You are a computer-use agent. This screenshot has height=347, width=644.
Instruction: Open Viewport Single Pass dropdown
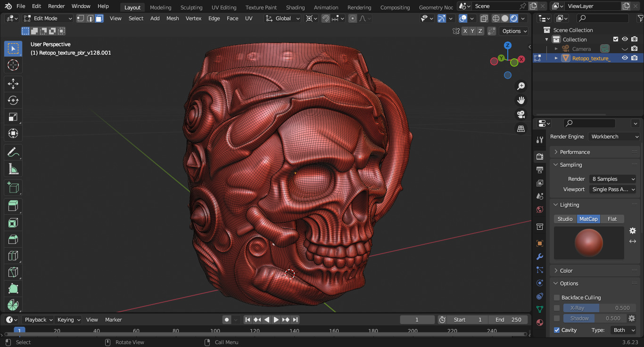(612, 189)
